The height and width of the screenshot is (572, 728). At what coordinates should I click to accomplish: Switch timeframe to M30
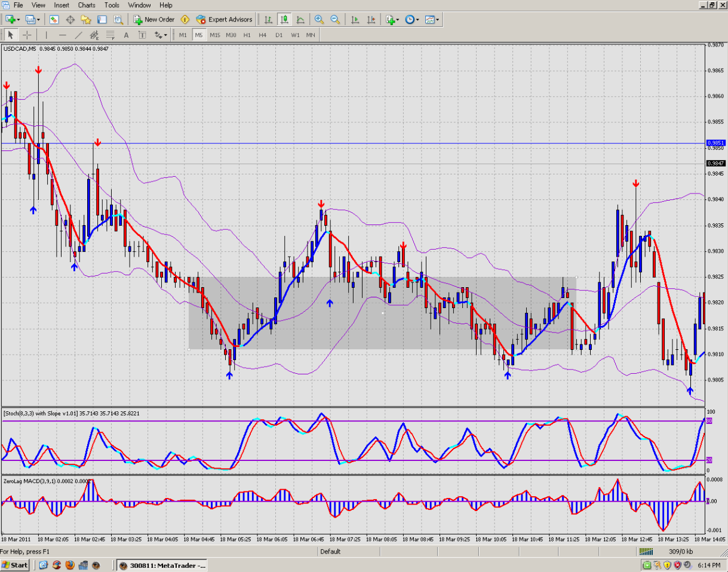231,35
